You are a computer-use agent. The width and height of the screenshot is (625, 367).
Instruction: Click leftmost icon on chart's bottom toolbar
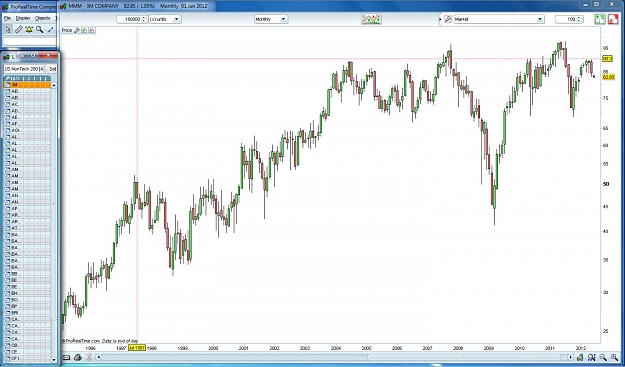click(66, 357)
